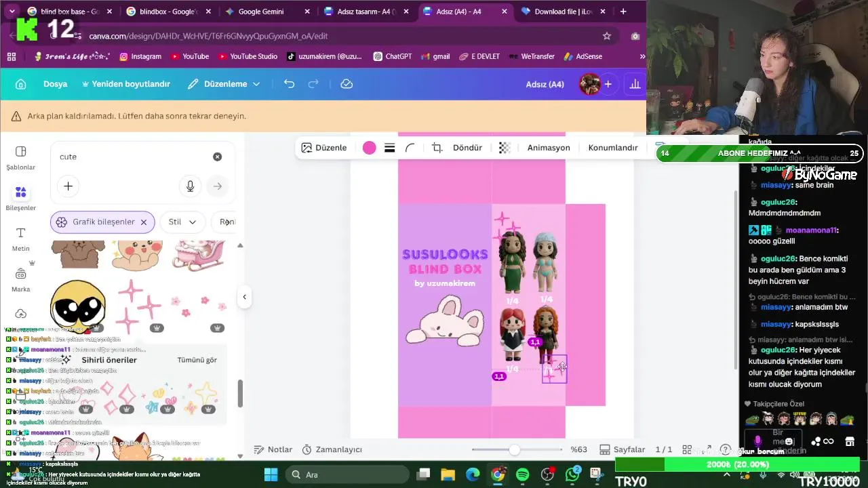Click the cloud save status icon
The height and width of the screenshot is (488, 868).
point(347,84)
